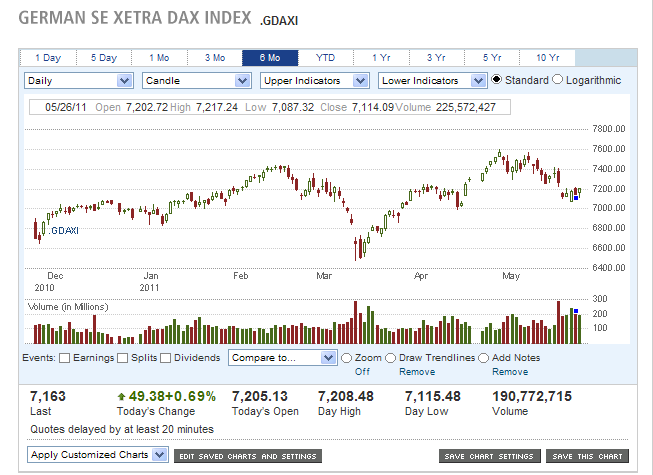The width and height of the screenshot is (653, 475).
Task: Open the Compare to... dropdown
Action: click(282, 358)
